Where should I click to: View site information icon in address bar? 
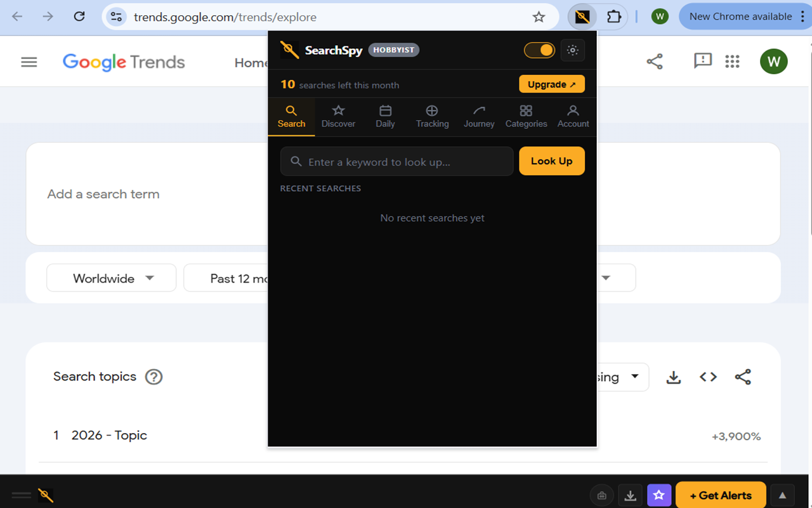(116, 17)
